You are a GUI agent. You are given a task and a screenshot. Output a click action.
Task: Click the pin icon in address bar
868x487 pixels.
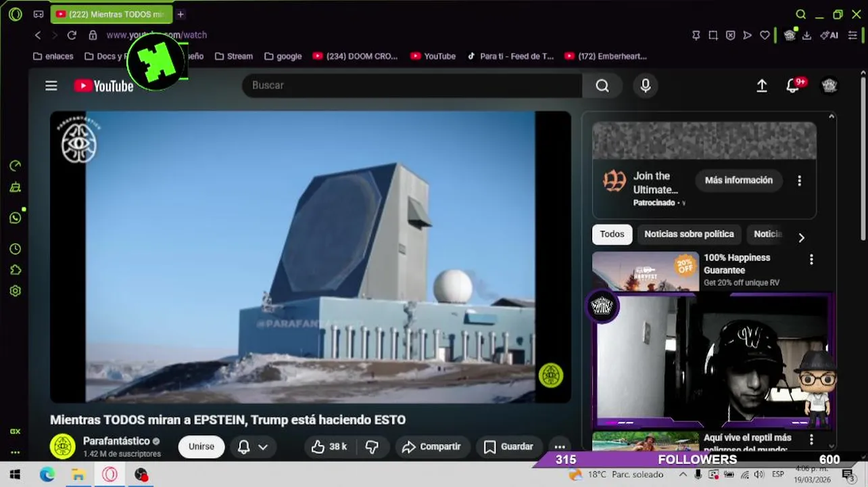click(696, 35)
